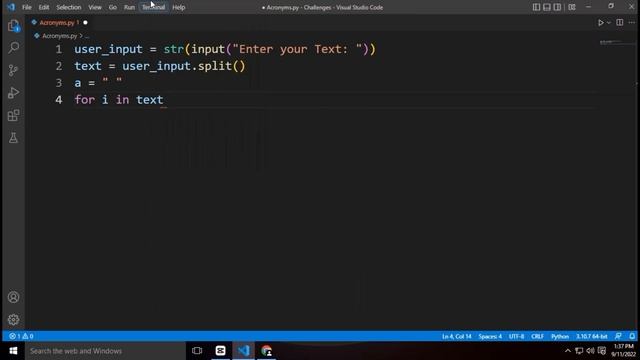
Task: Expand run options dropdown arrow
Action: pyautogui.click(x=609, y=23)
